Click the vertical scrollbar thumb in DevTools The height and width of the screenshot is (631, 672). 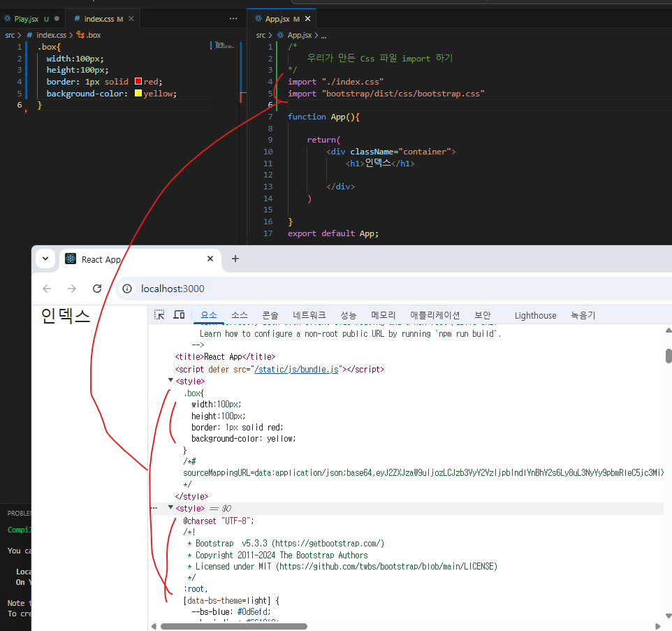(669, 356)
